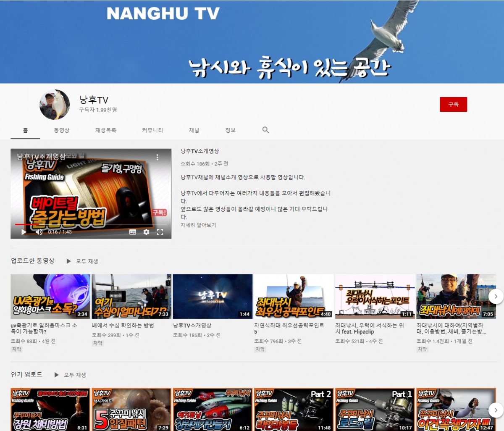504x431 pixels.
Task: Open the 재생목록 tab
Action: coord(105,130)
